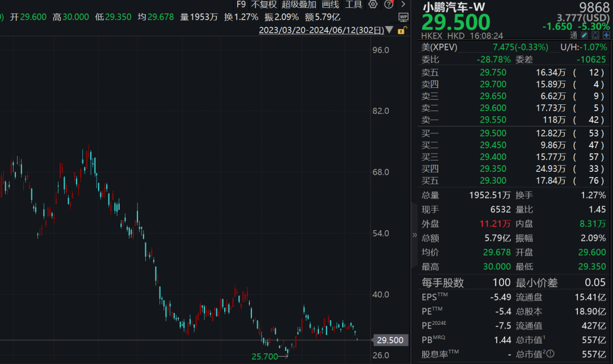Click the EPS TTM value -5.49
Screen dimensions: 613x364
click(x=501, y=297)
